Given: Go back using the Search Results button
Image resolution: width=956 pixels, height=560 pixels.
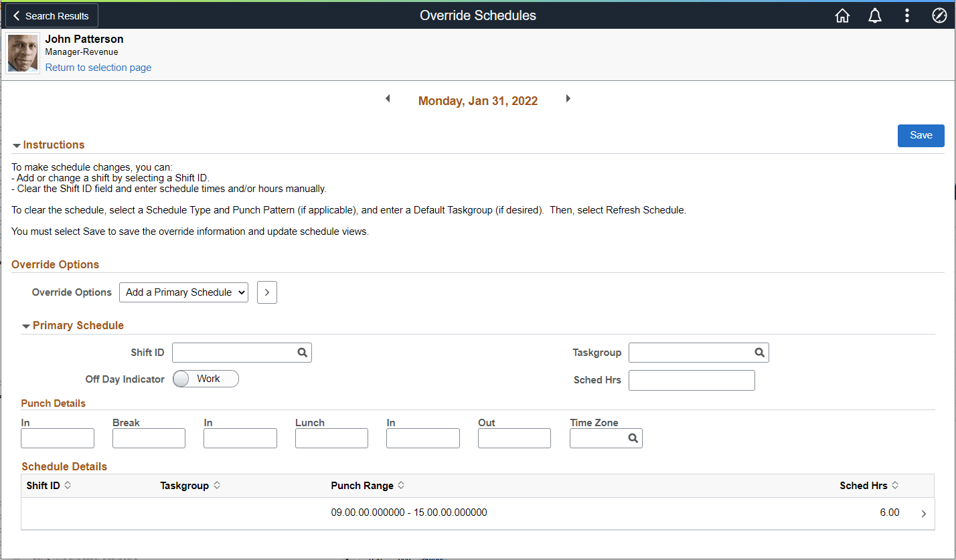Looking at the screenshot, I should click(x=50, y=15).
